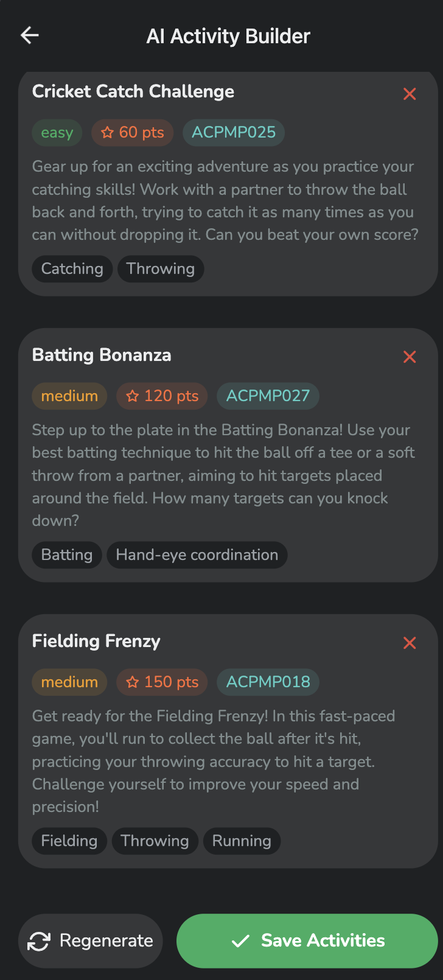
Task: Click the Regenerate button
Action: coord(90,940)
